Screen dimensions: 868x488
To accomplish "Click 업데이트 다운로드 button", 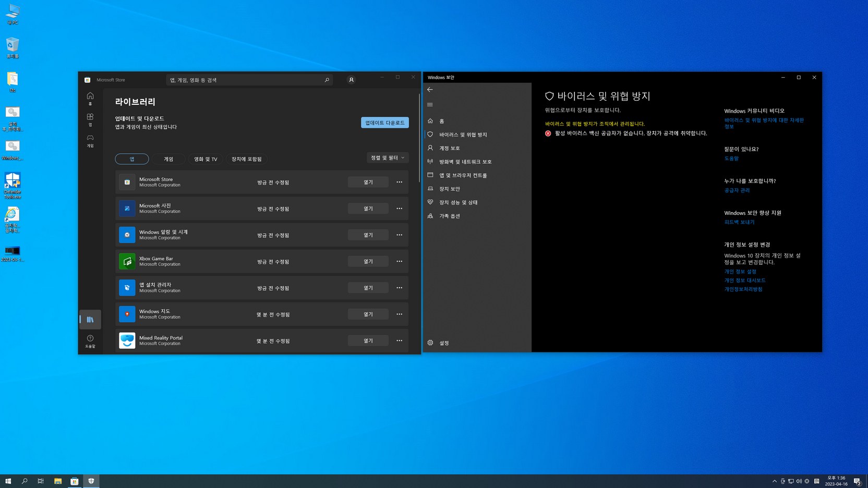I will coord(385,123).
